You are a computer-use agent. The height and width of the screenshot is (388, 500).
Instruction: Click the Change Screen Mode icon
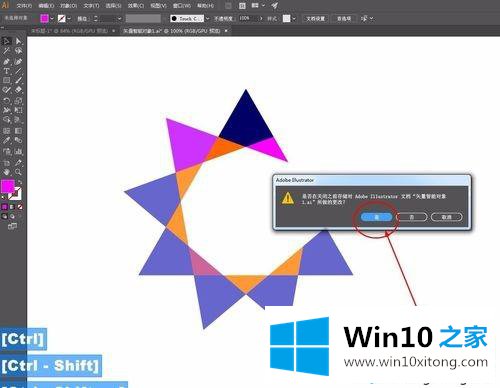12,227
